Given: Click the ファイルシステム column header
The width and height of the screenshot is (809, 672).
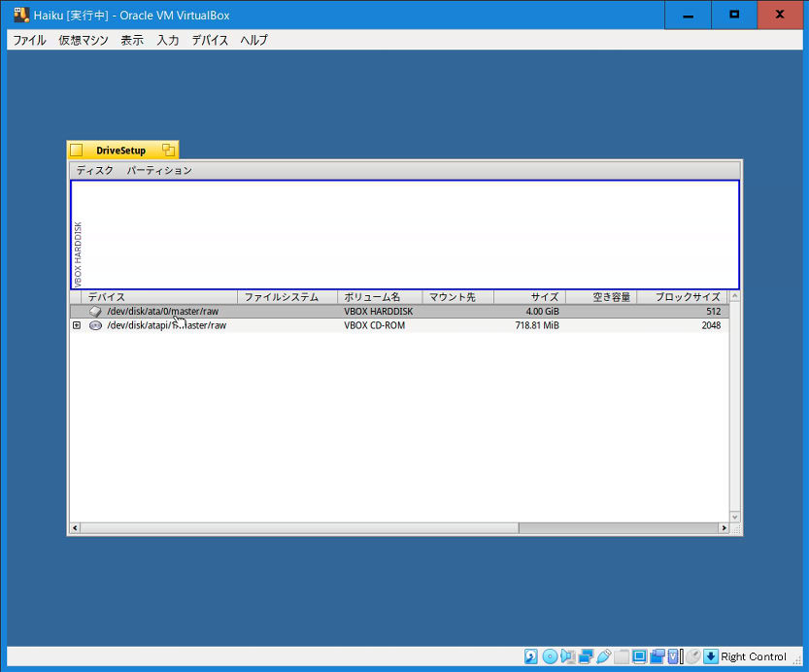Looking at the screenshot, I should [x=287, y=297].
